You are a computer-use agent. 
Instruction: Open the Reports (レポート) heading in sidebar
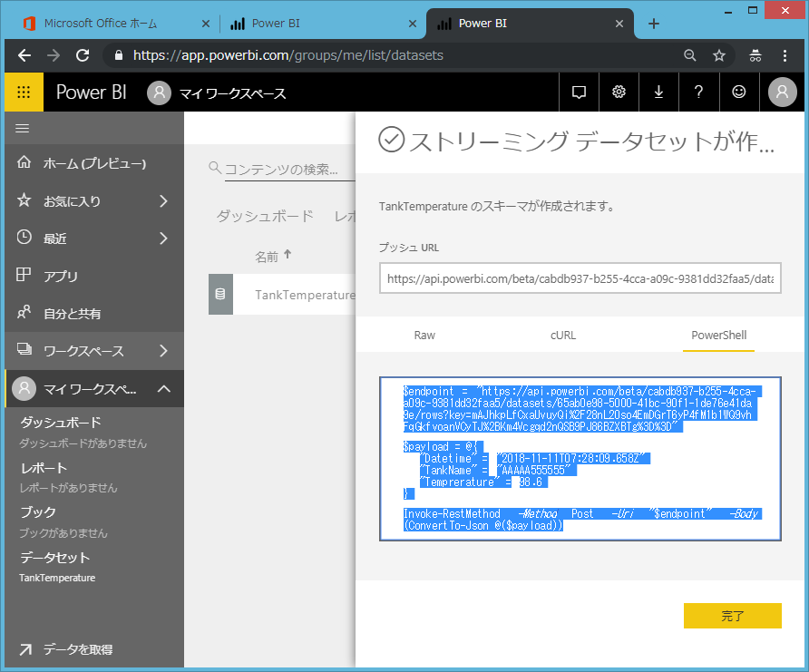point(44,468)
